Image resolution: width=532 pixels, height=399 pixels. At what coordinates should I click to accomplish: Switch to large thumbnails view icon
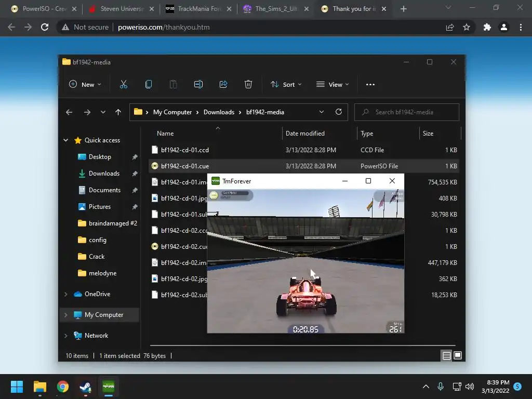pos(458,355)
